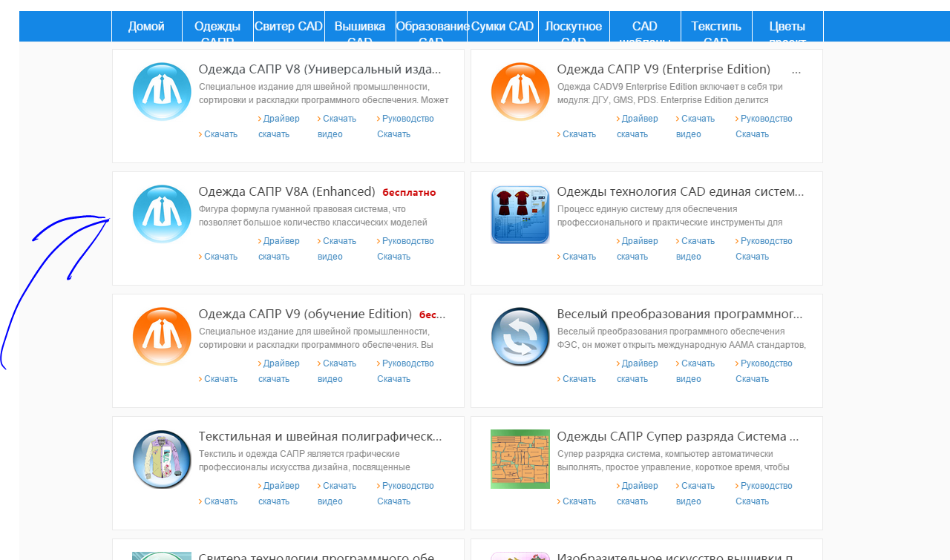This screenshot has height=560, width=950.
Task: Click Драйвер скачать for Веселый преобразования
Action: click(638, 371)
